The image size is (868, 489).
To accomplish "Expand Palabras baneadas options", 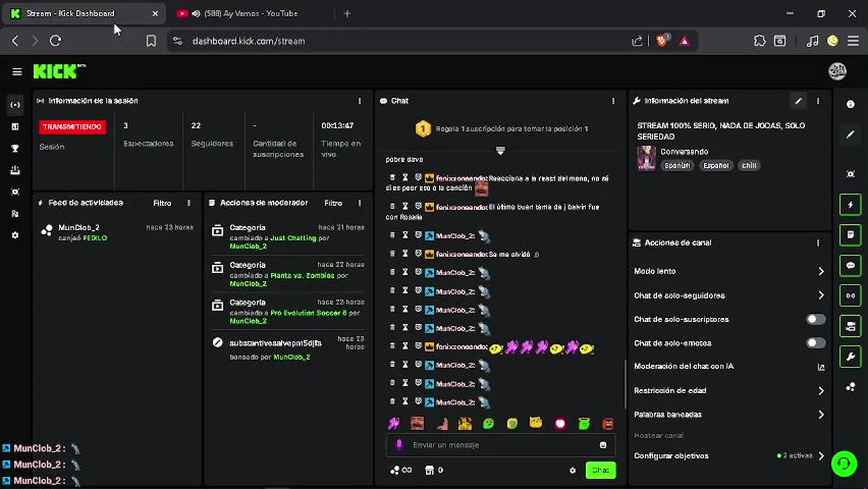I will (x=821, y=414).
